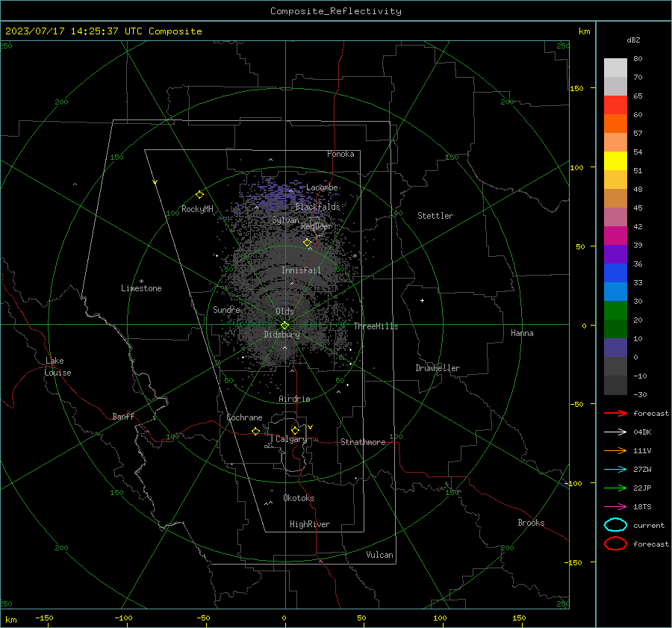Pick the orange 111V arrow in the legend
672x628 pixels.
tap(615, 450)
